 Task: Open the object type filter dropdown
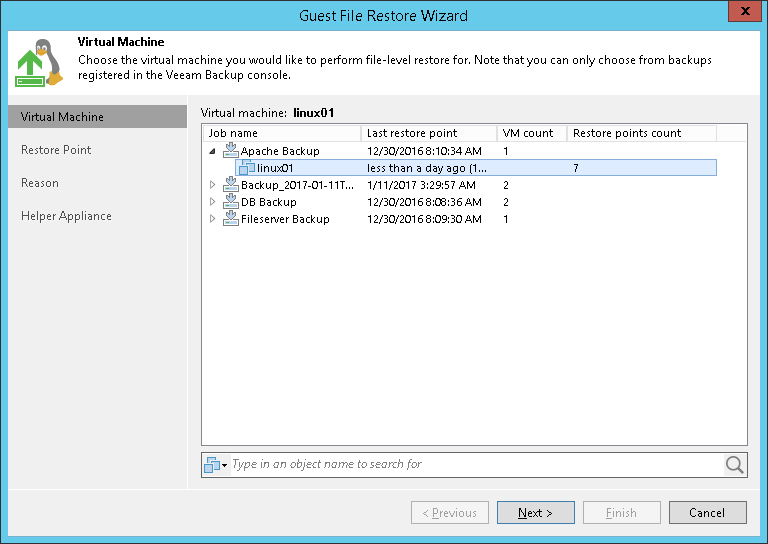click(216, 465)
